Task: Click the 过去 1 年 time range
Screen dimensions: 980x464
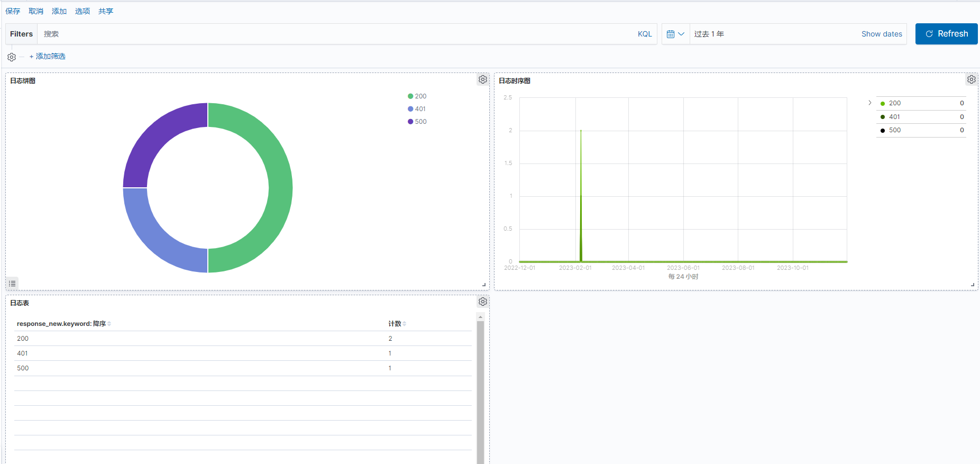Action: tap(709, 34)
